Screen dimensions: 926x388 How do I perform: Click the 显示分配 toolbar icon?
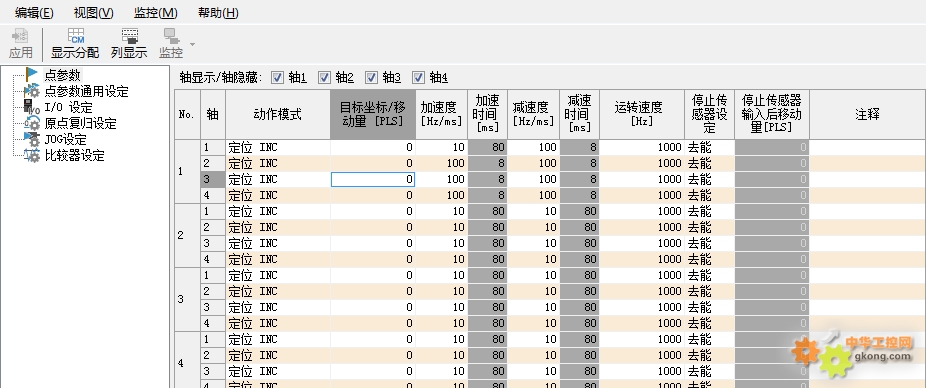point(76,36)
